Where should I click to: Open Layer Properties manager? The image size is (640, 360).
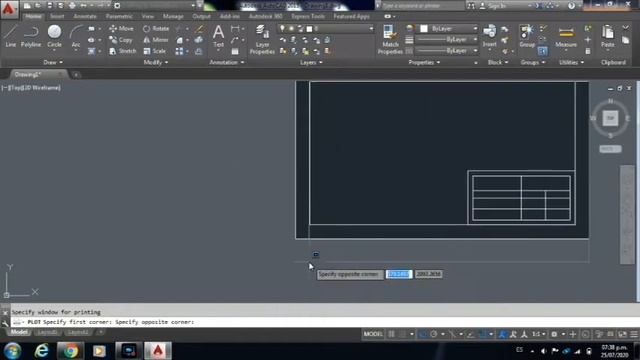262,39
